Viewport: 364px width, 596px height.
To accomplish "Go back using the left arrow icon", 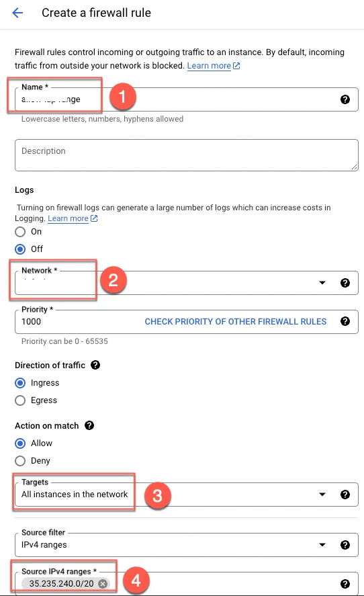I will tap(17, 13).
